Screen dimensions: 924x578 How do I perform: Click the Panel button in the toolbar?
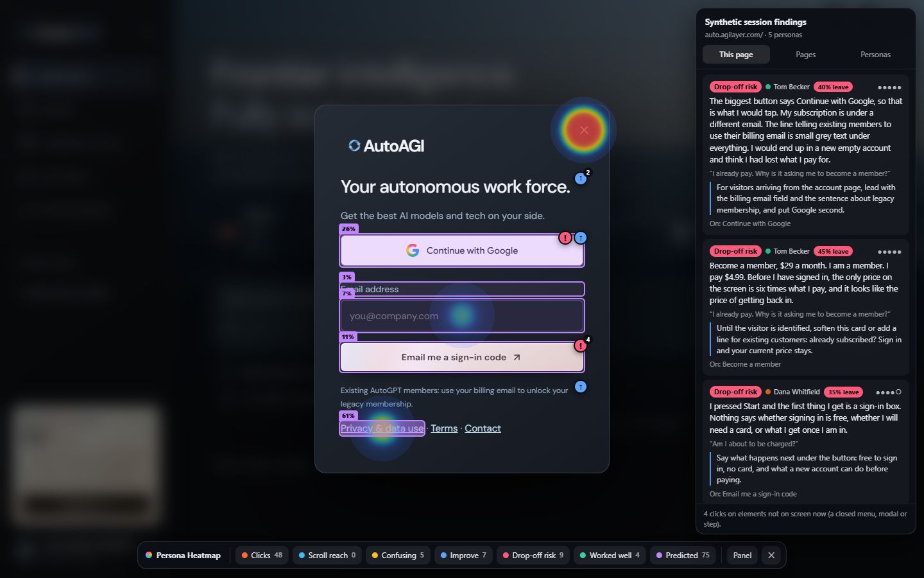coord(742,556)
